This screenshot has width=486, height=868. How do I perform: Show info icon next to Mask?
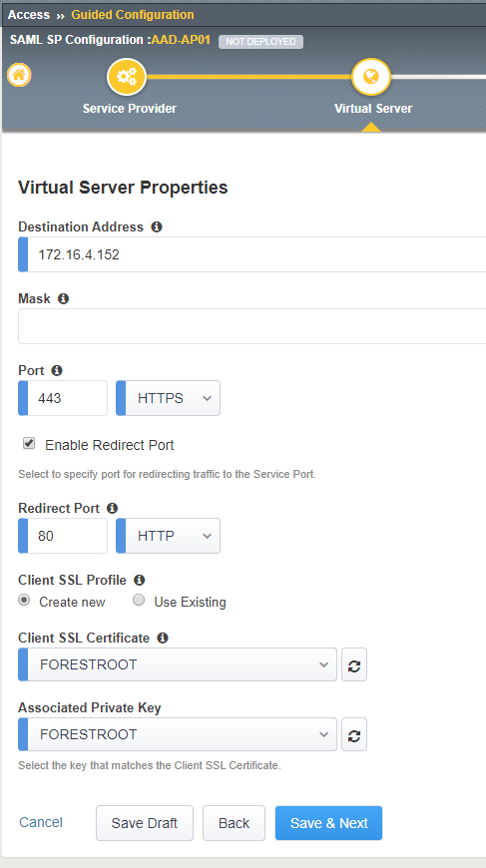click(64, 298)
